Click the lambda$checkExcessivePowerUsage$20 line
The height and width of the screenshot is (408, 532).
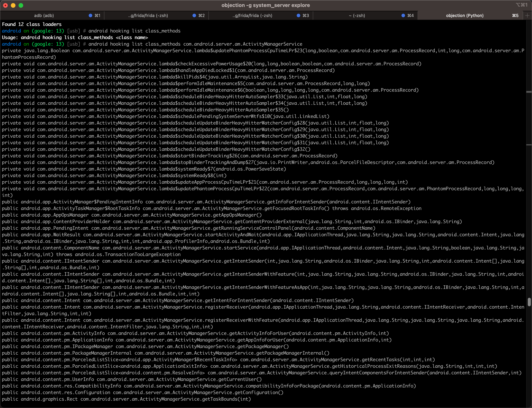point(212,64)
